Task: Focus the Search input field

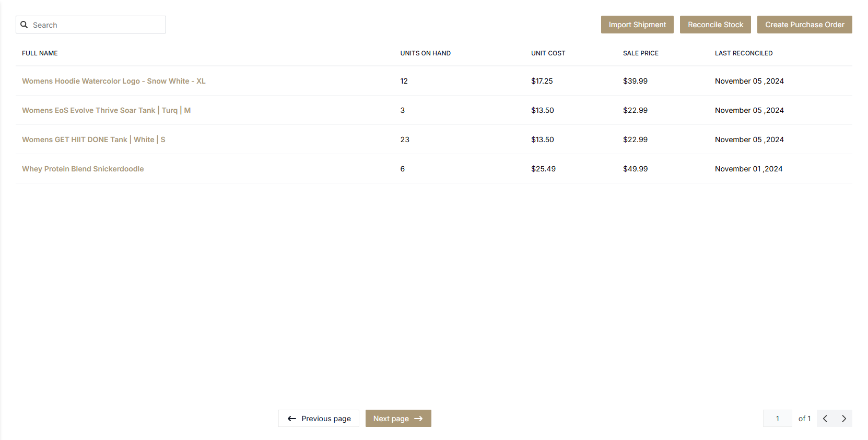Action: 97,25
